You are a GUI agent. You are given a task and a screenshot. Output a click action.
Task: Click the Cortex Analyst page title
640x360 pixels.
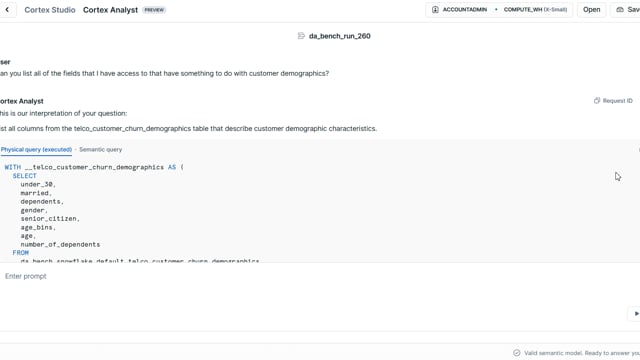tap(110, 10)
